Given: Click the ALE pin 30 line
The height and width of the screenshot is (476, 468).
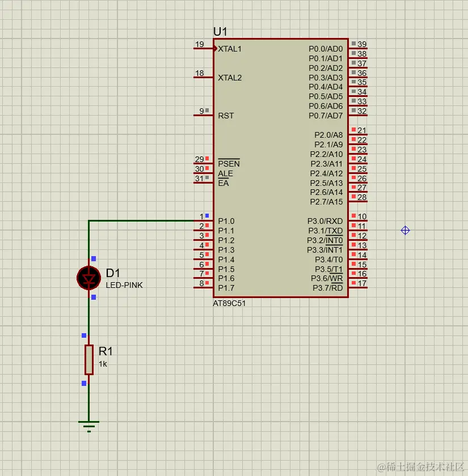Looking at the screenshot, I should click(204, 173).
